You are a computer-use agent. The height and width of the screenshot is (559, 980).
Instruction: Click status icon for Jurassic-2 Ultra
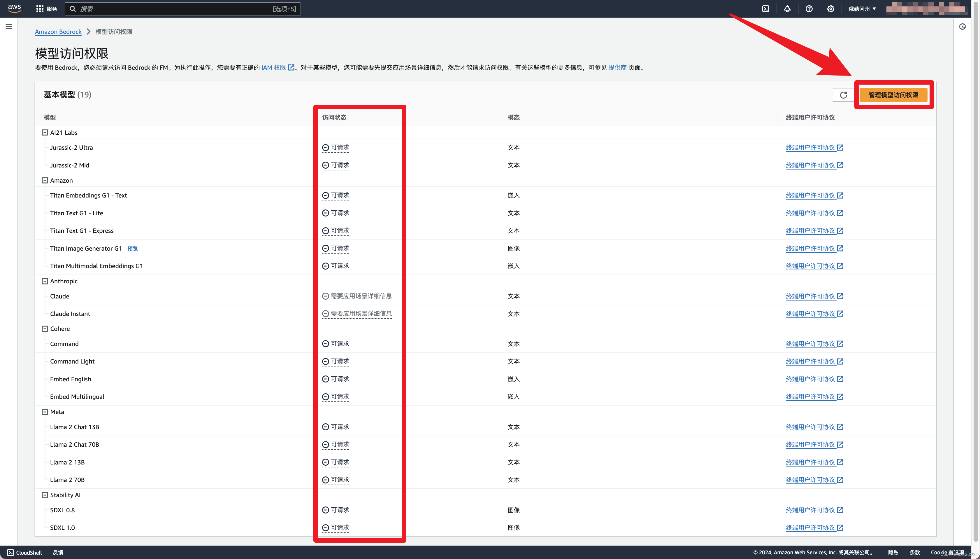[x=325, y=147]
